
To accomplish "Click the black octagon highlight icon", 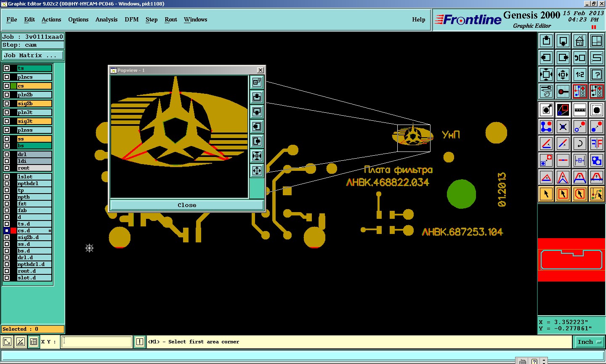I will pyautogui.click(x=597, y=110).
